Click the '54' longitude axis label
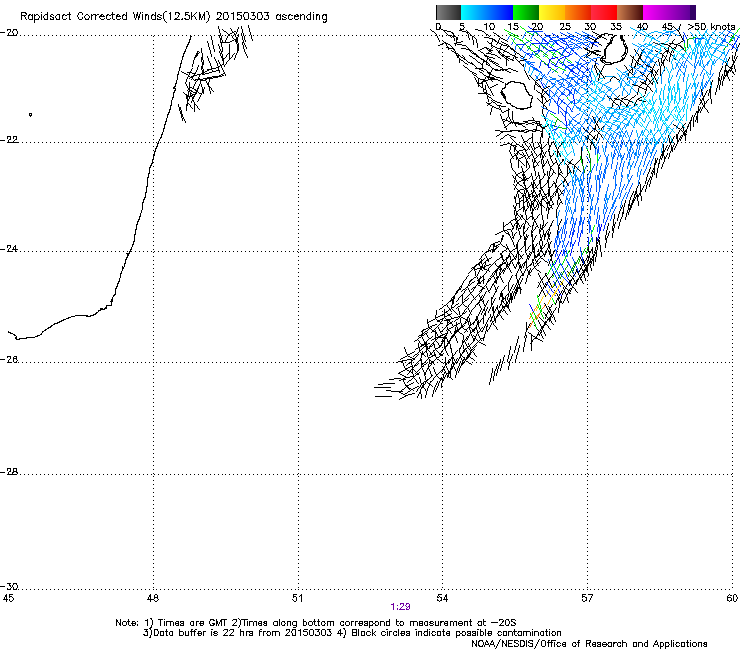 442,599
